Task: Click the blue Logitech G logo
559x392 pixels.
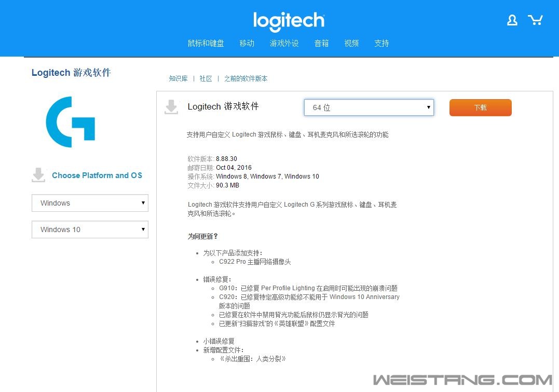Action: (71, 121)
